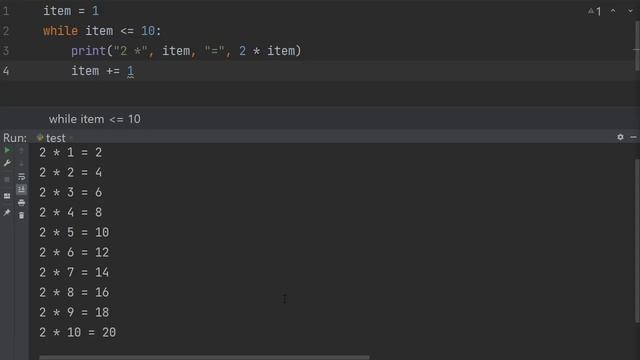Click the warning count indicator in editor
Image resolution: width=640 pixels, height=360 pixels.
(595, 11)
